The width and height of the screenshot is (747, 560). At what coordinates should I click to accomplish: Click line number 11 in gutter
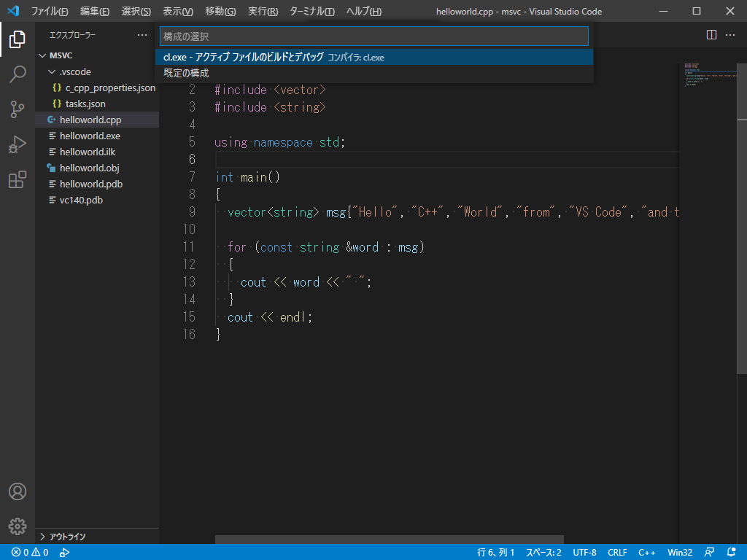click(189, 247)
